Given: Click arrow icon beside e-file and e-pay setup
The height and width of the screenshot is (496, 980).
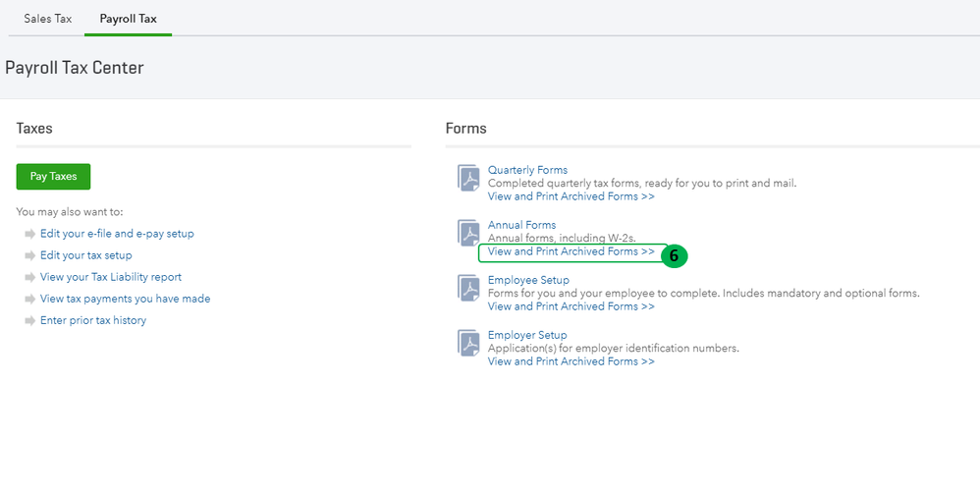Looking at the screenshot, I should [30, 234].
